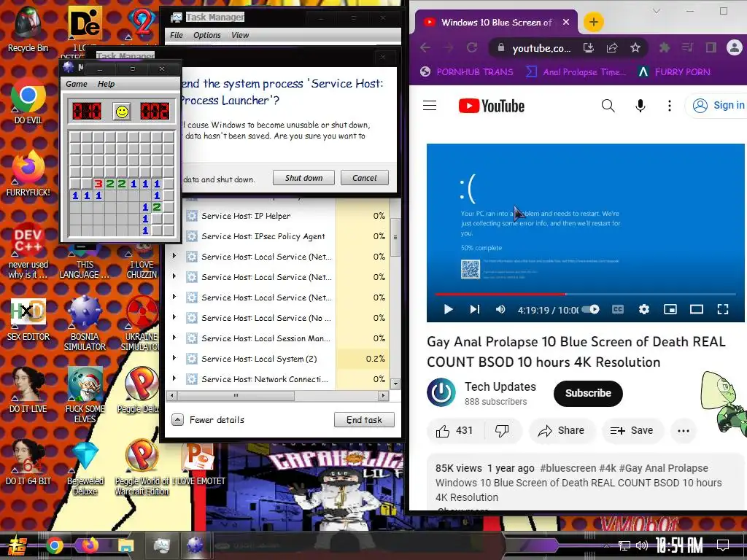Save the video with the Save button
747x560 pixels.
[x=632, y=431]
